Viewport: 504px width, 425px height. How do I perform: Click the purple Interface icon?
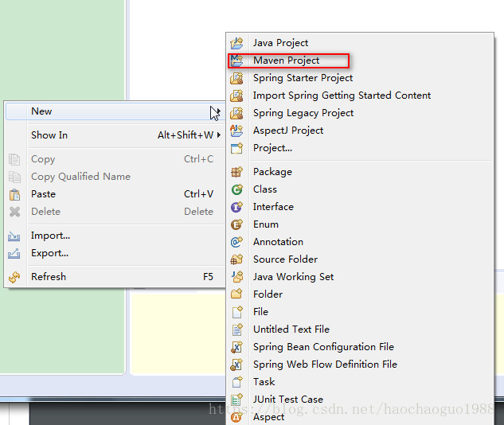coord(237,207)
